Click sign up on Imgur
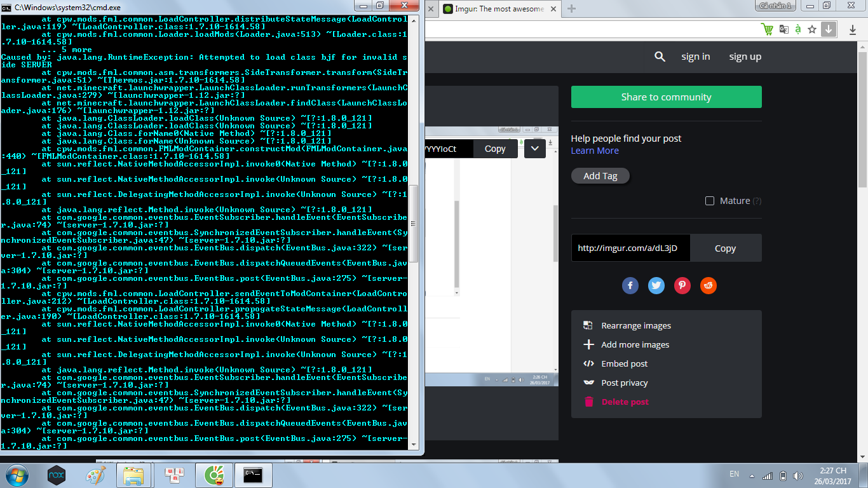 (x=745, y=57)
